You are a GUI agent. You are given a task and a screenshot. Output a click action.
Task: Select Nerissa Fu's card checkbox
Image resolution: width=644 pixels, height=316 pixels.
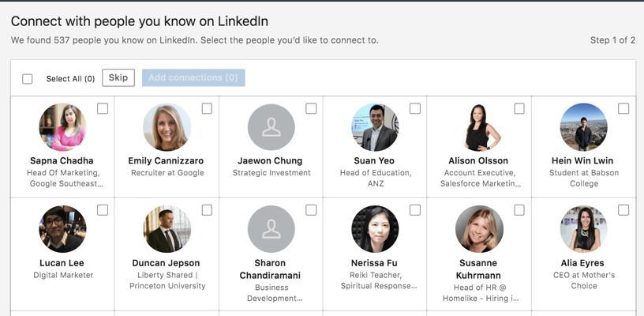coord(415,210)
